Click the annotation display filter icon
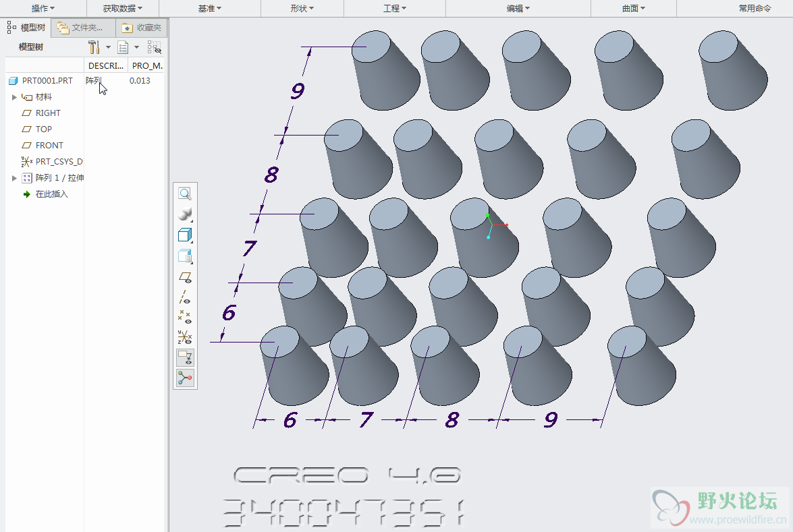 [185, 357]
